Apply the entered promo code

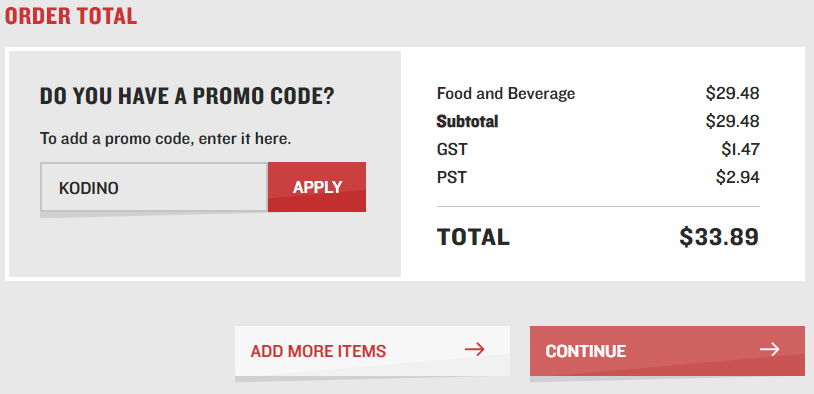317,187
